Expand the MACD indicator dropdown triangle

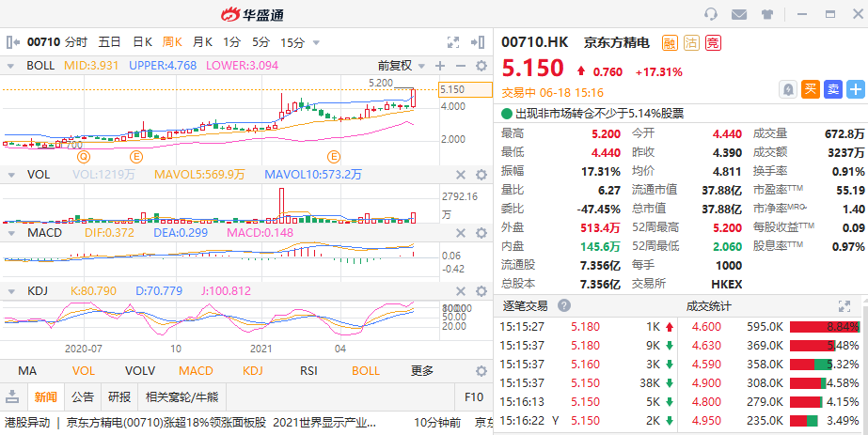[x=10, y=233]
